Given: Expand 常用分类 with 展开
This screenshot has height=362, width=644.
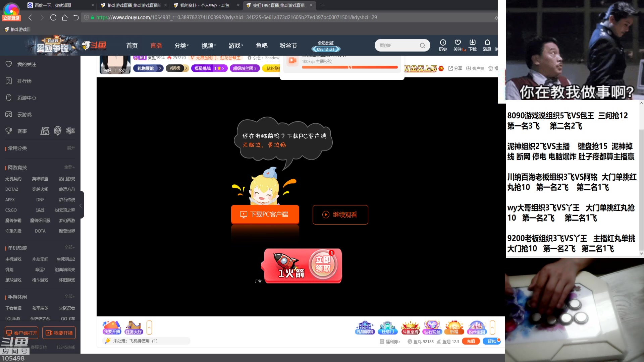Looking at the screenshot, I should coord(71,148).
